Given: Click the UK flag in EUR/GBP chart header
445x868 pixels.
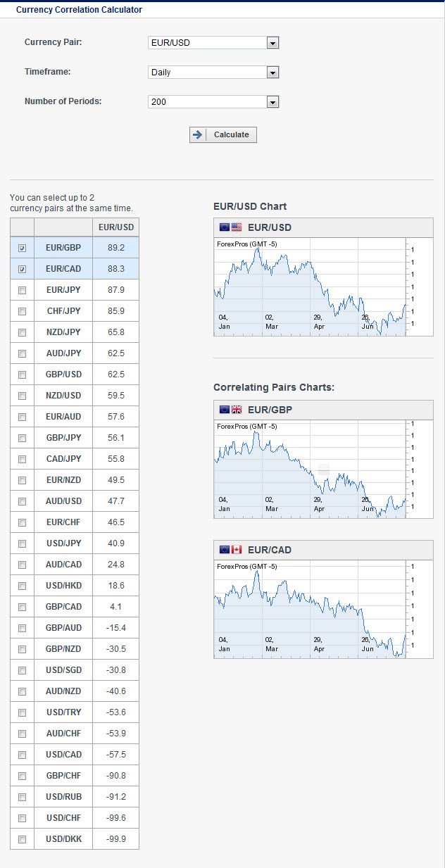Looking at the screenshot, I should [237, 410].
